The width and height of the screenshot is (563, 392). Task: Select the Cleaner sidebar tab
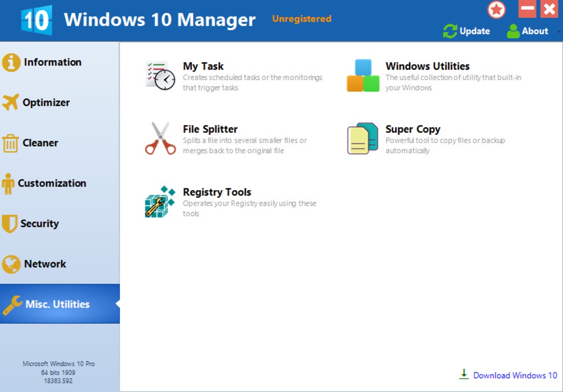point(40,143)
